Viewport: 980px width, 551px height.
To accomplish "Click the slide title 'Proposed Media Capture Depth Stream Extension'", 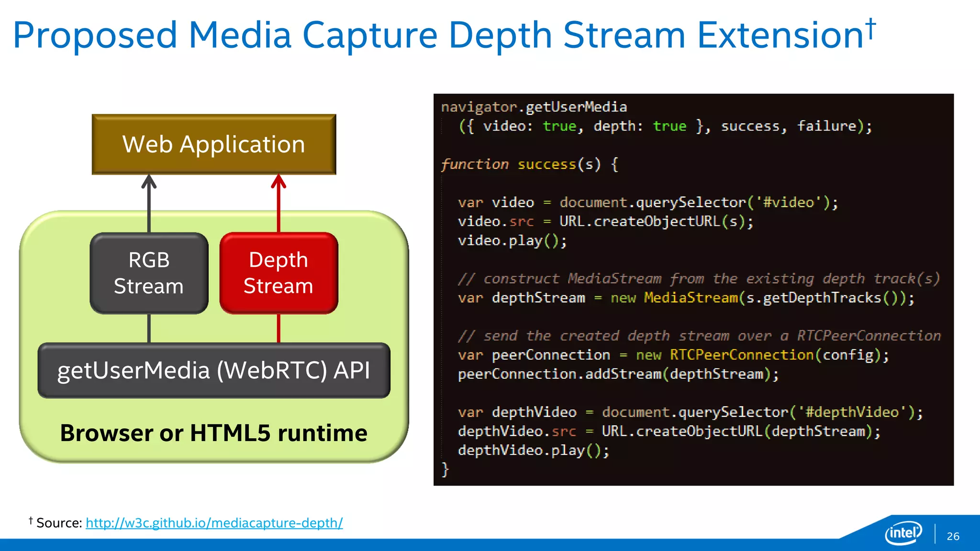I will click(x=444, y=35).
